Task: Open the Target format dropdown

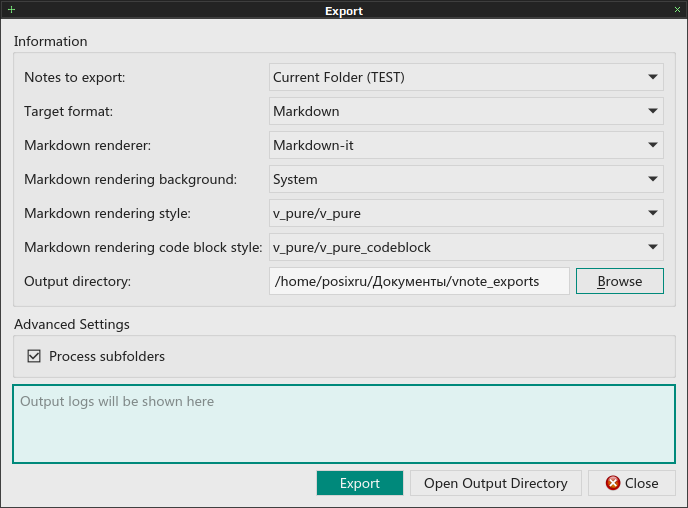Action: point(466,111)
